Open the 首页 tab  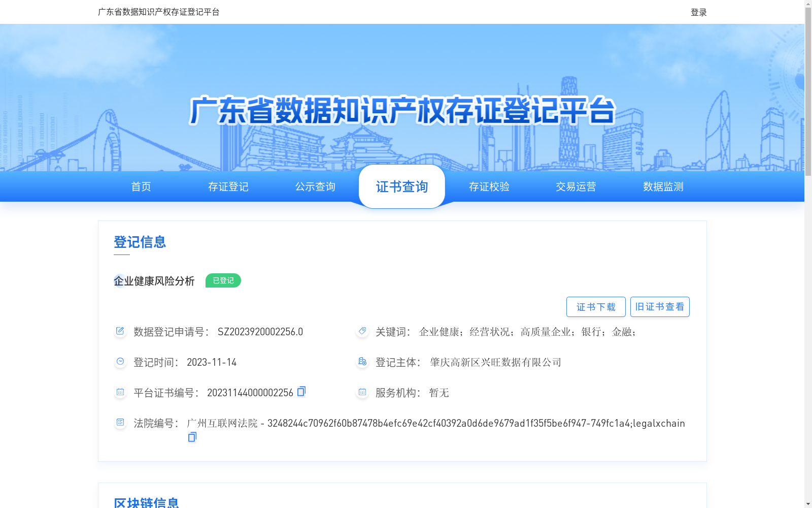(141, 186)
